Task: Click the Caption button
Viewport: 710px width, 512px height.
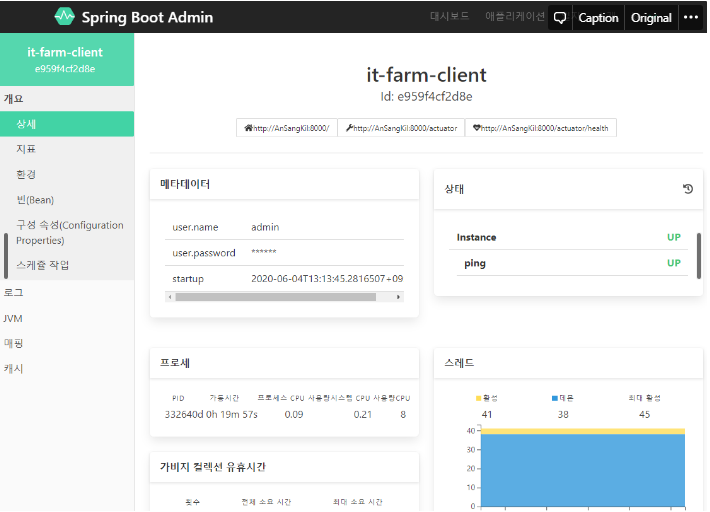Action: pyautogui.click(x=598, y=18)
